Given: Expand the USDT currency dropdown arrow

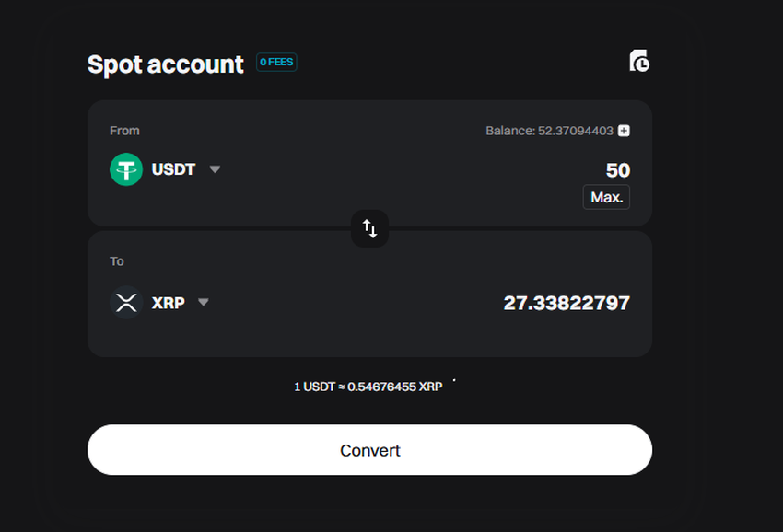Looking at the screenshot, I should pyautogui.click(x=215, y=169).
